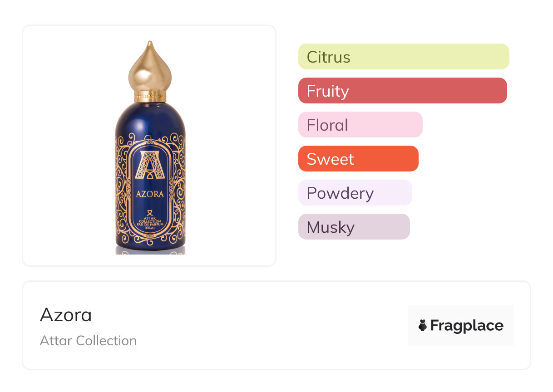Image resolution: width=553 pixels, height=392 pixels.
Task: Select the Citrus accord bar
Action: (x=403, y=57)
